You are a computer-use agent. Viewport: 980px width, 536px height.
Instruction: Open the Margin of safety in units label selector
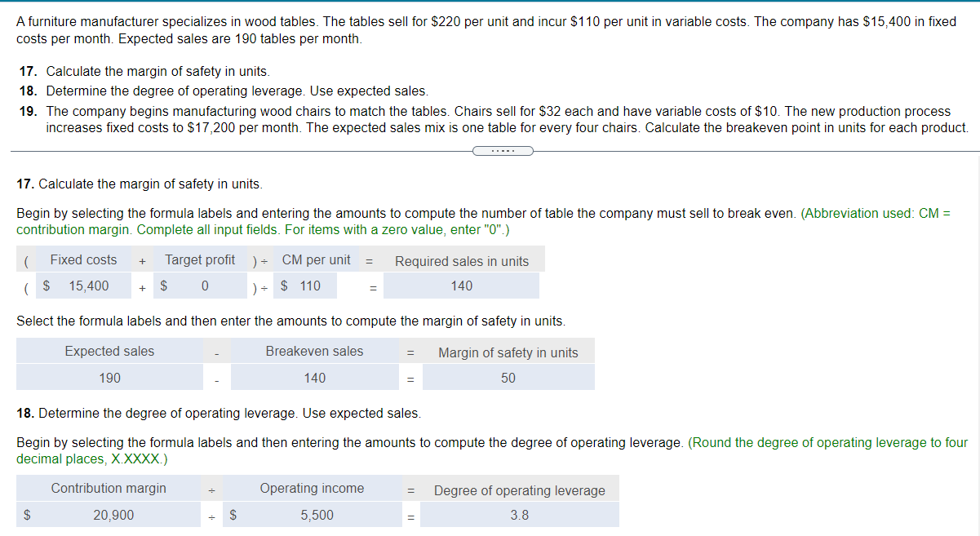tap(508, 352)
